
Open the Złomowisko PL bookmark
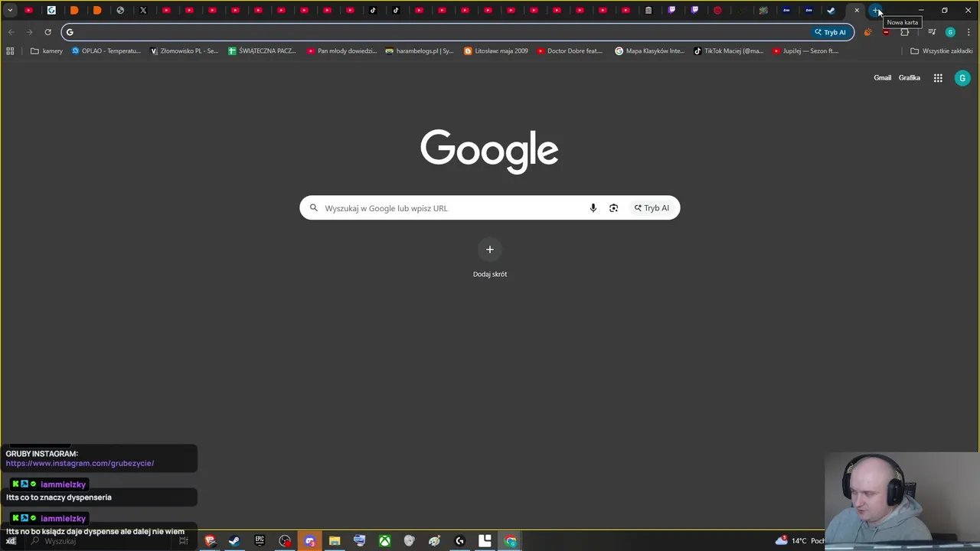tap(184, 51)
